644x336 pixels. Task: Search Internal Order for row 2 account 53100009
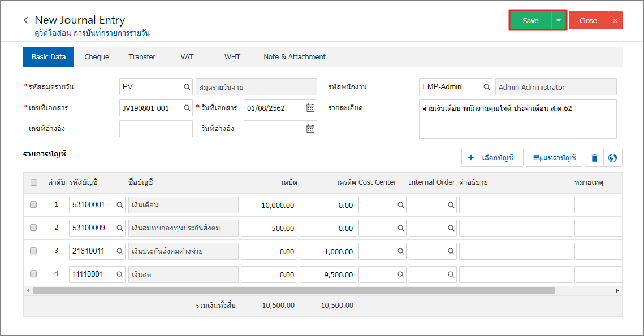click(x=451, y=228)
